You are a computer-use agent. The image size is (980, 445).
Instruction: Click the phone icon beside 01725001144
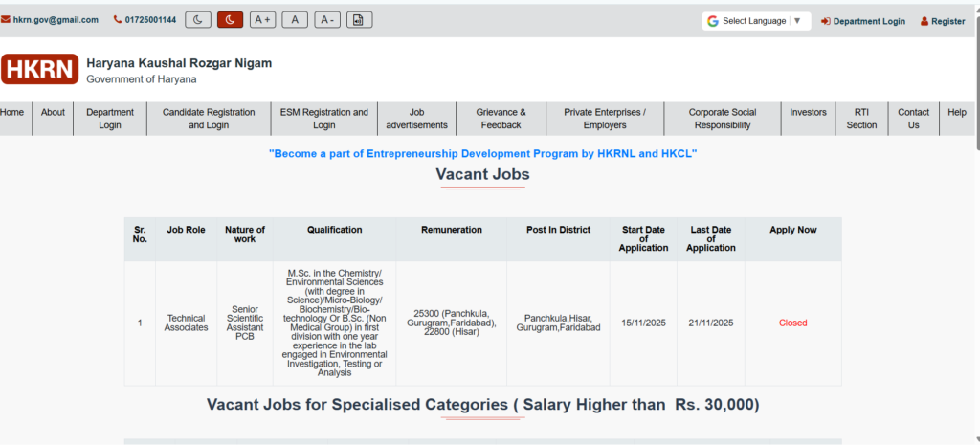click(x=118, y=20)
